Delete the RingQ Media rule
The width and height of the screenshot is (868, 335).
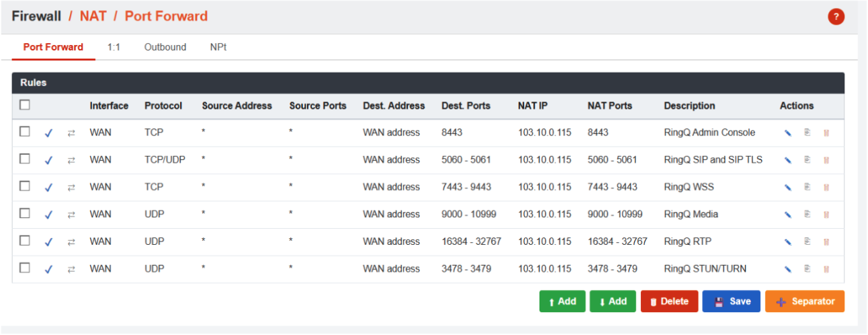coord(826,215)
